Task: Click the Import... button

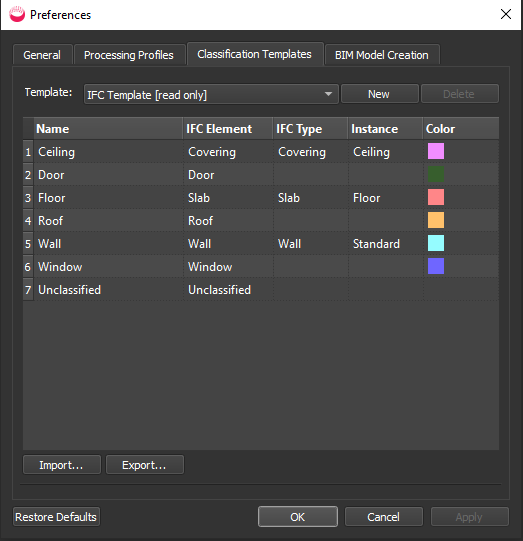Action: pyautogui.click(x=62, y=464)
